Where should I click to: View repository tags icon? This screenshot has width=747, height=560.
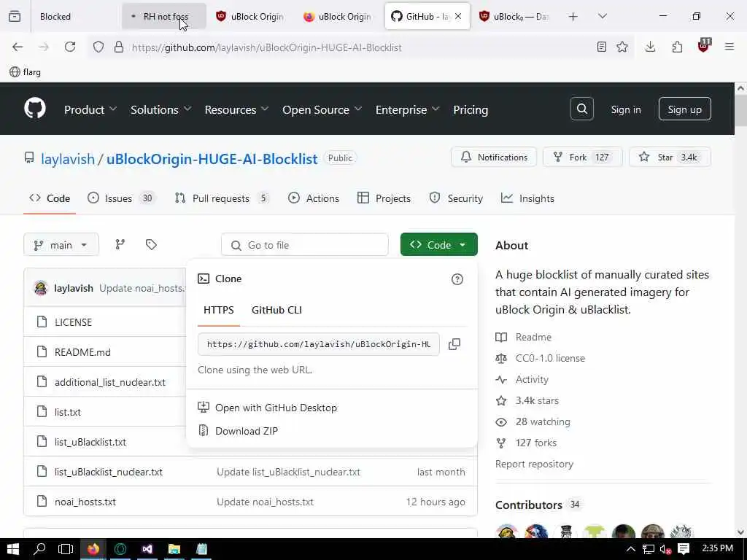coord(151,245)
